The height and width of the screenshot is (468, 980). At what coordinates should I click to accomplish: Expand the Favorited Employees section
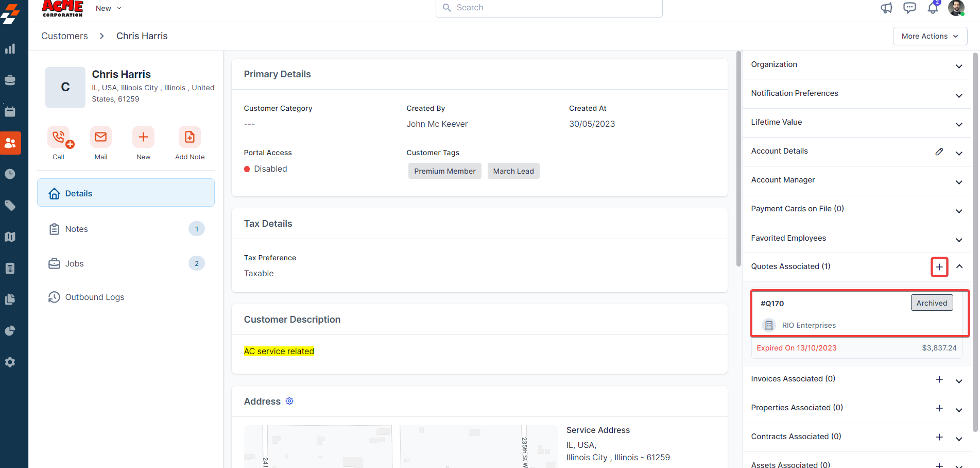[x=959, y=240]
